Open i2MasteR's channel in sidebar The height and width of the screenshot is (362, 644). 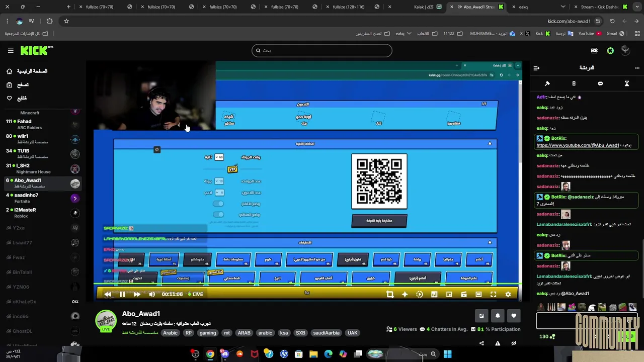(x=43, y=213)
